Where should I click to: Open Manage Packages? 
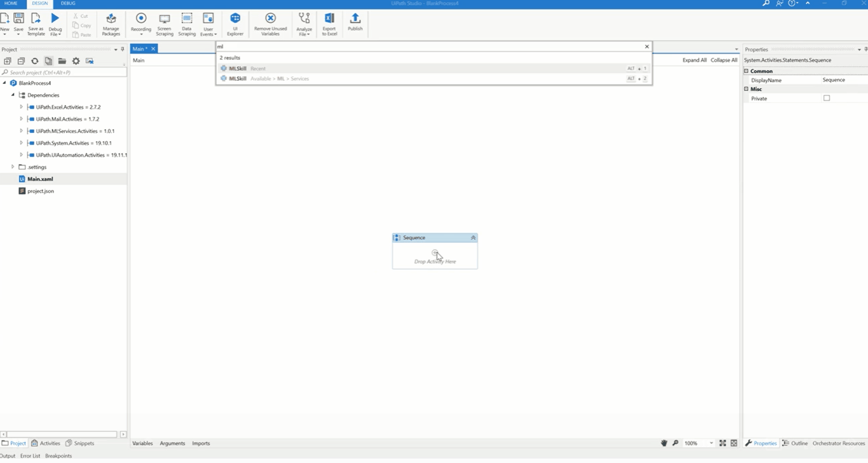click(111, 24)
